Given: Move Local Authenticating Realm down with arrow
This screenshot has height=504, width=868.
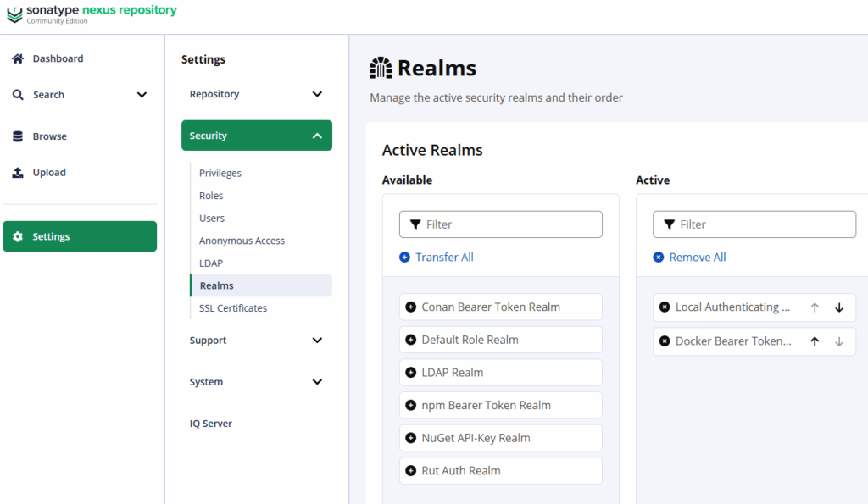Looking at the screenshot, I should [x=839, y=307].
